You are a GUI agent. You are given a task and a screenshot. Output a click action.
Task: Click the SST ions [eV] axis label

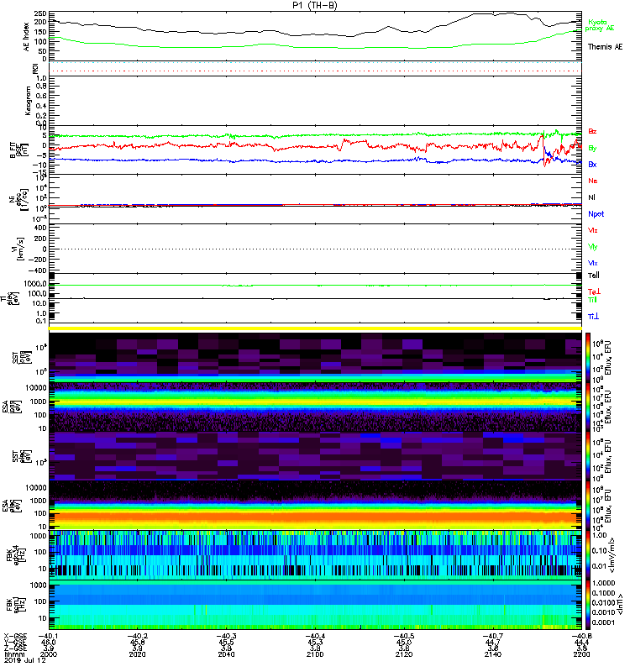22,358
